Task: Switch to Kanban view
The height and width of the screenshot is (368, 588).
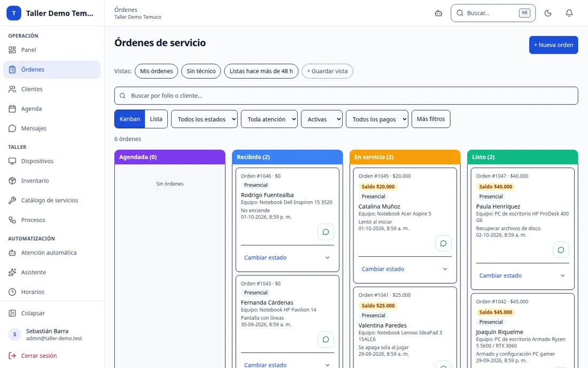Action: point(130,119)
